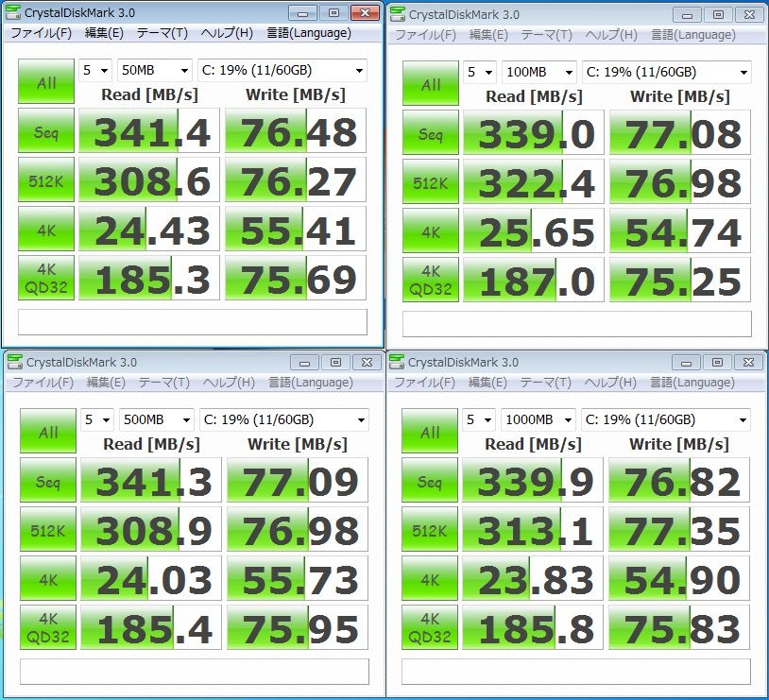Open the ファイル(F) menu in the 50MB window
Viewport: 769px width, 700px height.
(42, 33)
